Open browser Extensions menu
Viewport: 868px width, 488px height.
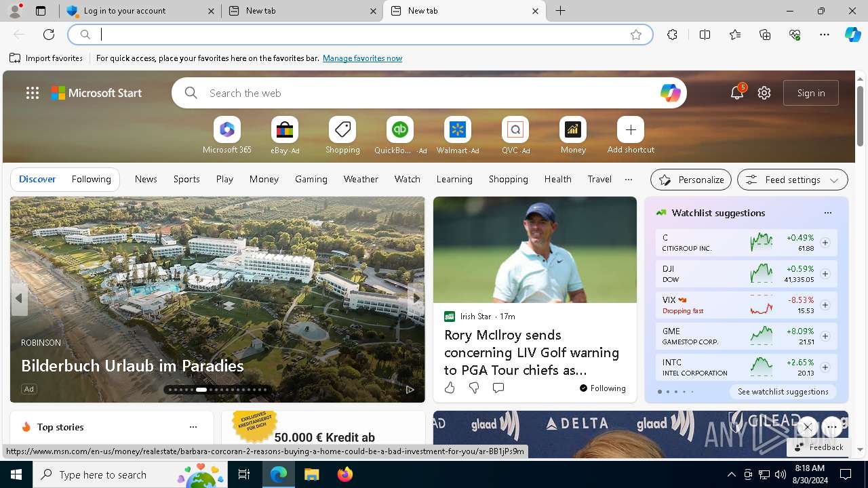pos(672,35)
